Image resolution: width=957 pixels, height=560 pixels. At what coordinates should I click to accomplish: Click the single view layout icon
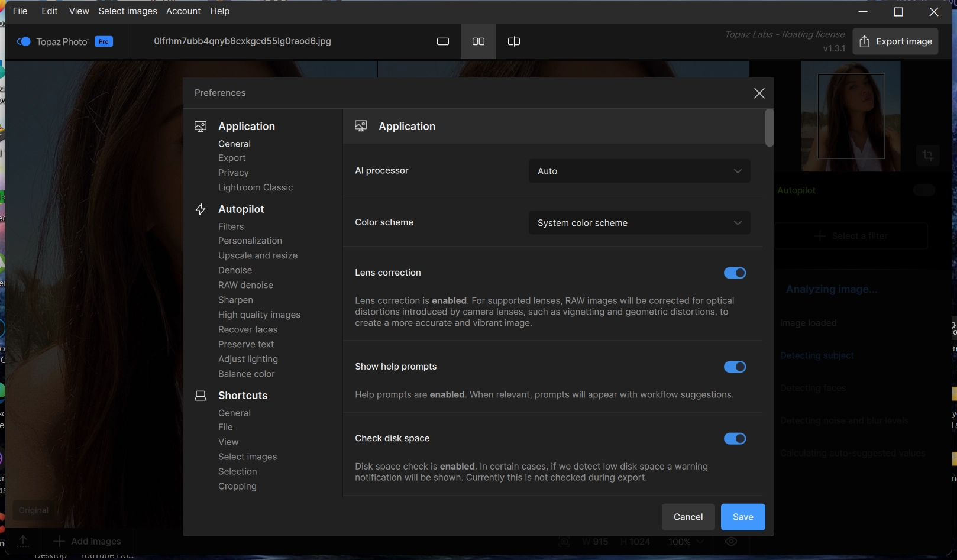click(442, 41)
